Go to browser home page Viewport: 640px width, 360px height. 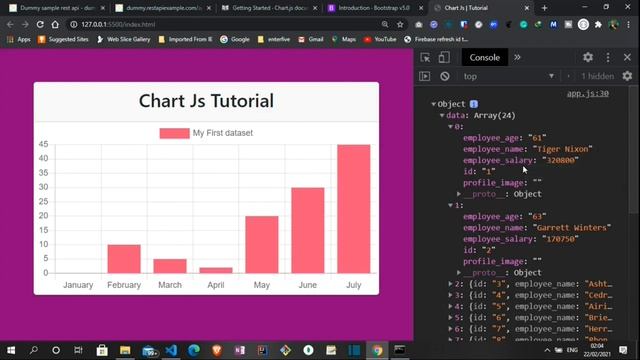click(x=55, y=24)
